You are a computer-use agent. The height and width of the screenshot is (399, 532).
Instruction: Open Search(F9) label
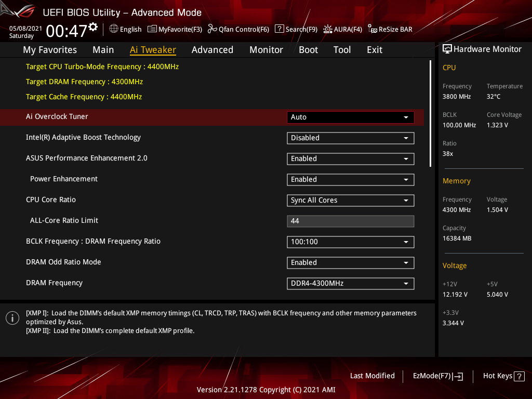click(302, 30)
